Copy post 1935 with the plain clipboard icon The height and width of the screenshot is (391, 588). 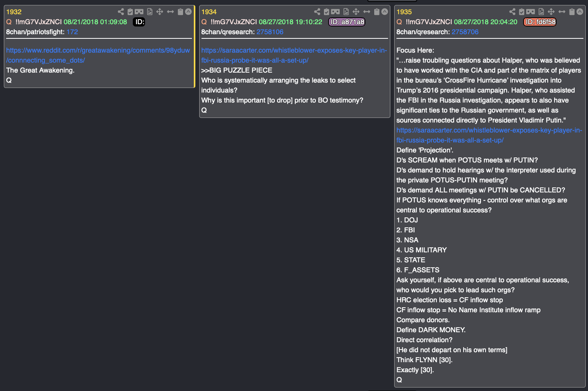pyautogui.click(x=572, y=12)
